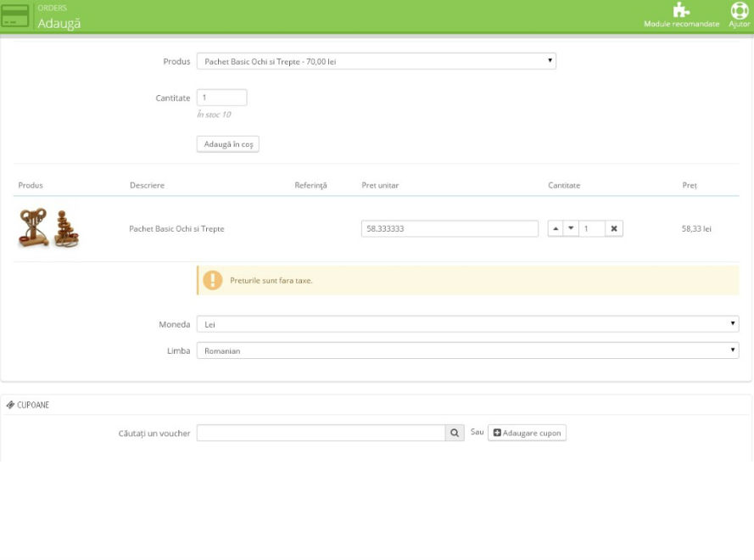This screenshot has width=754, height=560.
Task: Click the product thumbnail image
Action: coord(49,229)
